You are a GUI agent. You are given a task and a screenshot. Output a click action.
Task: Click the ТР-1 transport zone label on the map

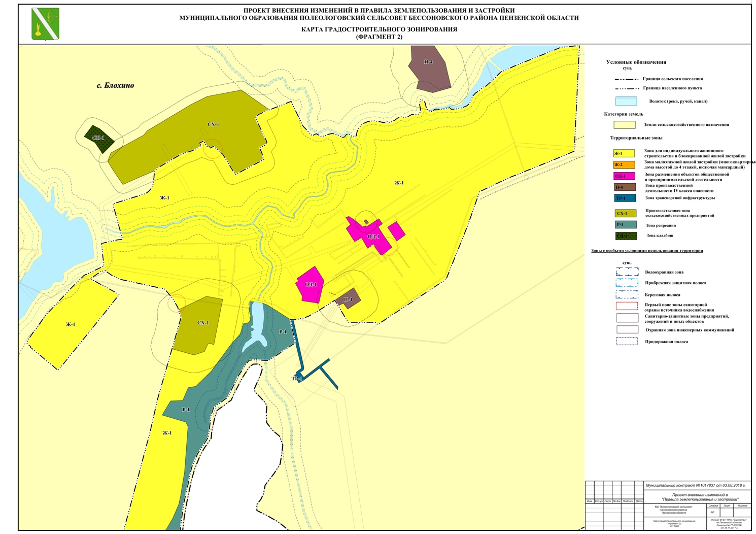pyautogui.click(x=297, y=379)
